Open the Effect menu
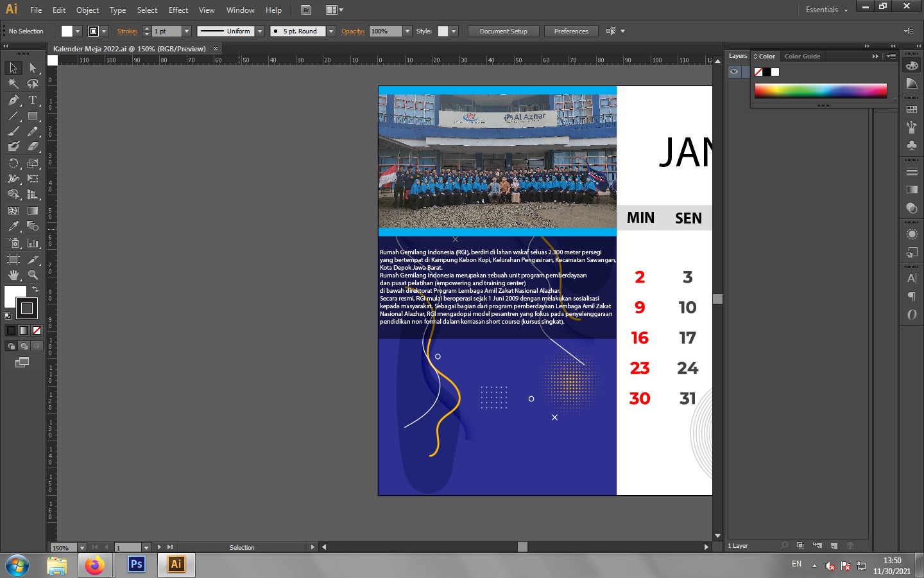The image size is (924, 578). click(178, 10)
